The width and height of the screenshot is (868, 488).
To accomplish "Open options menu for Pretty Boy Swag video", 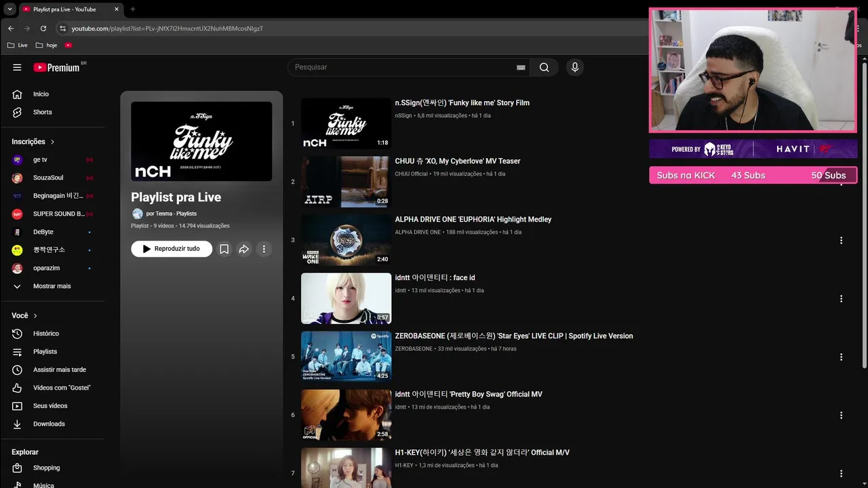I will pyautogui.click(x=841, y=415).
